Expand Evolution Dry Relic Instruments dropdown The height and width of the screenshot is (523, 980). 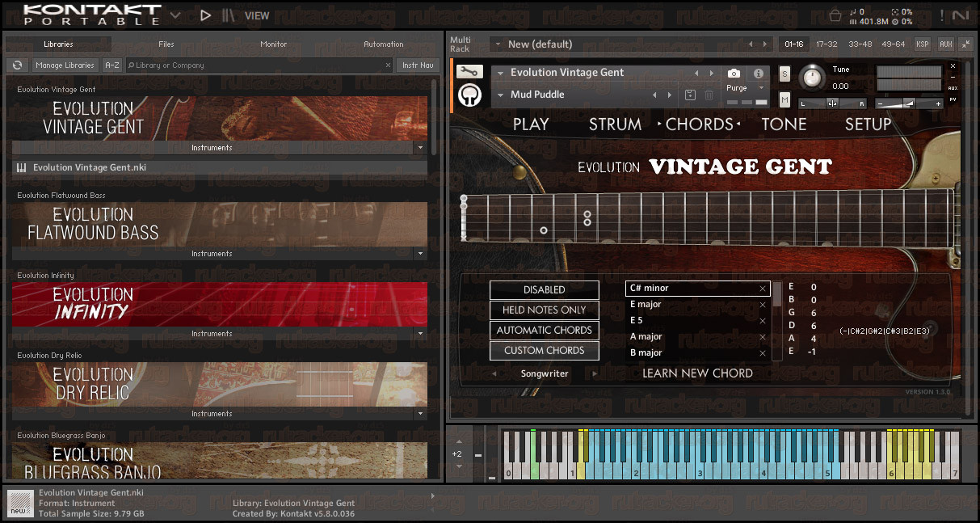coord(419,414)
